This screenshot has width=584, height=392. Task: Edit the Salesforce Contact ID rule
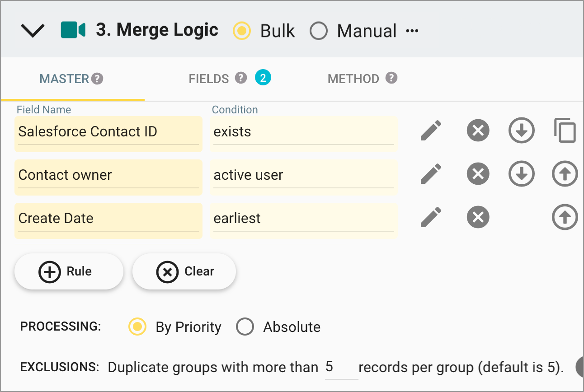[431, 130]
